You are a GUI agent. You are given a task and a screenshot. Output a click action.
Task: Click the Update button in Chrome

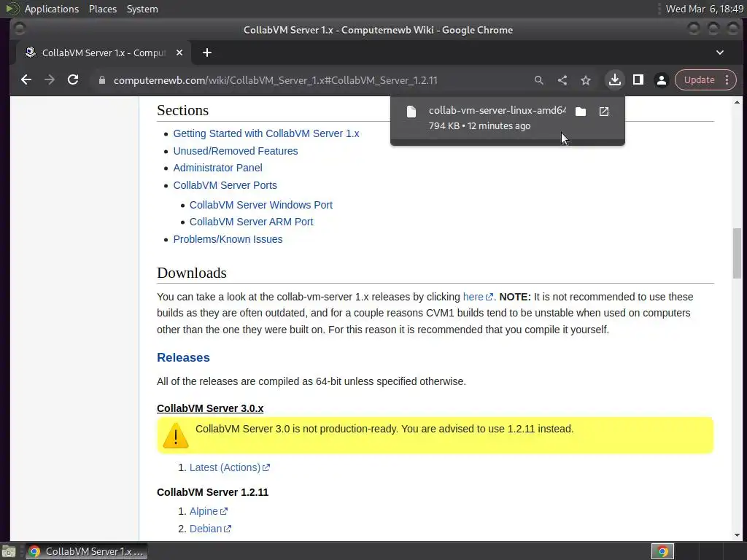pyautogui.click(x=699, y=80)
